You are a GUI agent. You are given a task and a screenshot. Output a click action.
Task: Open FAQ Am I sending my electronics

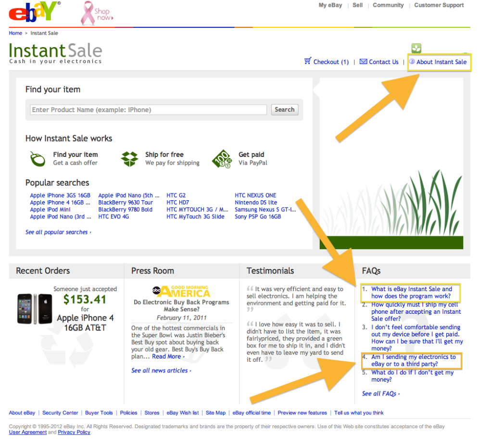click(x=413, y=360)
